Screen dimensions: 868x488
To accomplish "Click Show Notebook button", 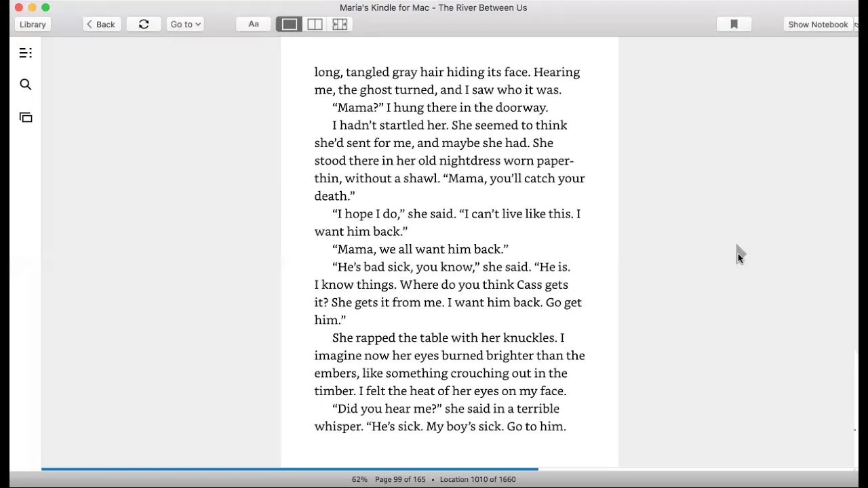I will point(818,24).
